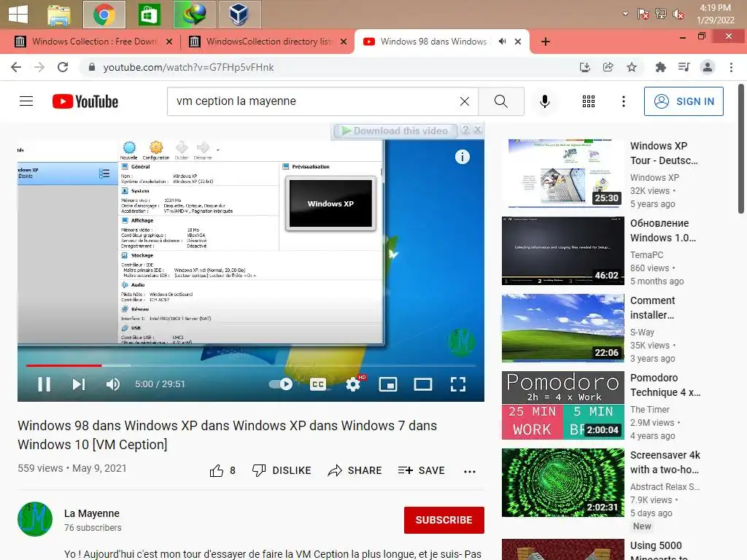The image size is (747, 560).
Task: Click the address bar URL
Action: [189, 67]
